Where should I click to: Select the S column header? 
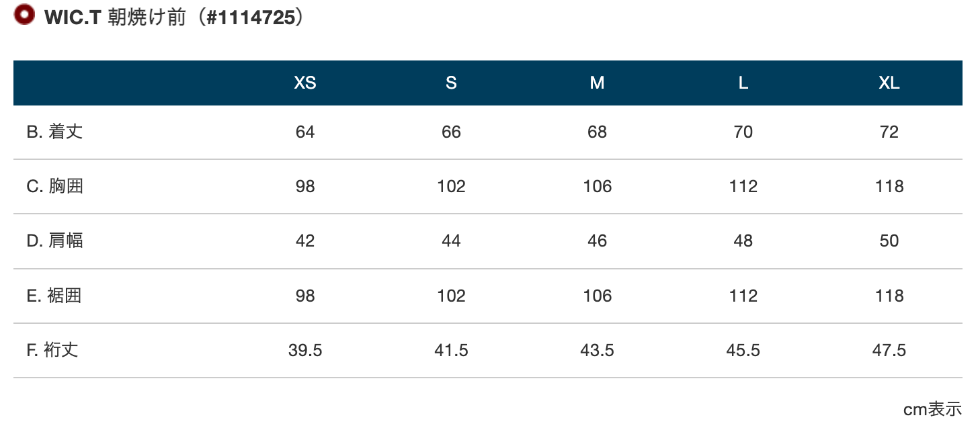click(x=451, y=83)
